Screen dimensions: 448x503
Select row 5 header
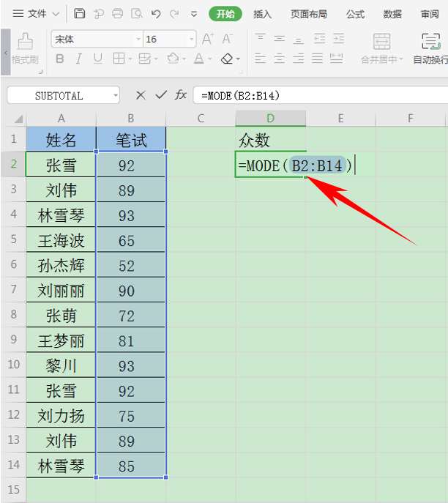tap(13, 239)
